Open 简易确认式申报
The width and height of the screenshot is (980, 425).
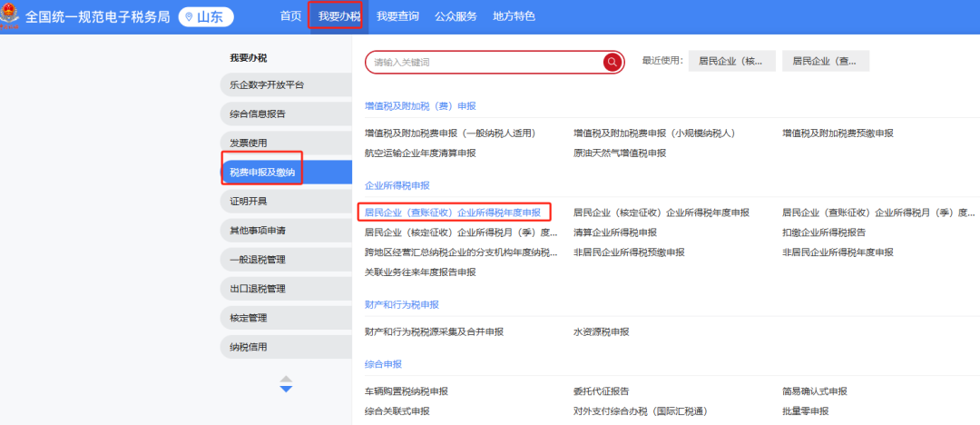[x=815, y=391]
